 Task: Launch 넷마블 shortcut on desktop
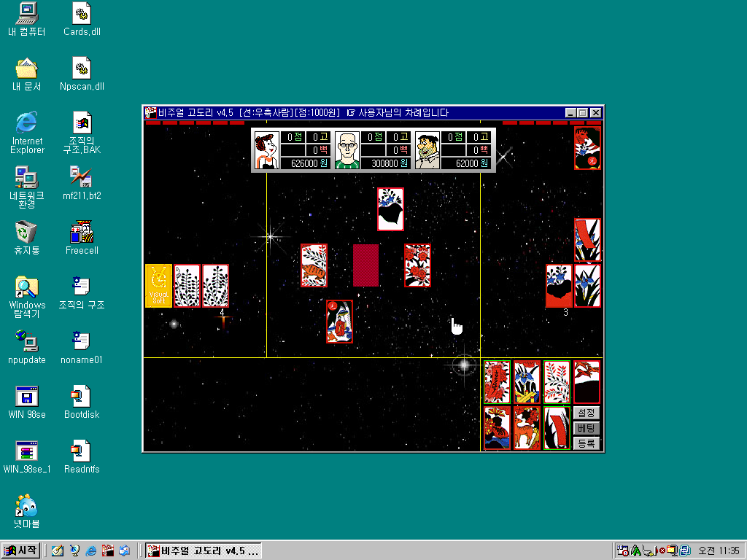[27, 511]
